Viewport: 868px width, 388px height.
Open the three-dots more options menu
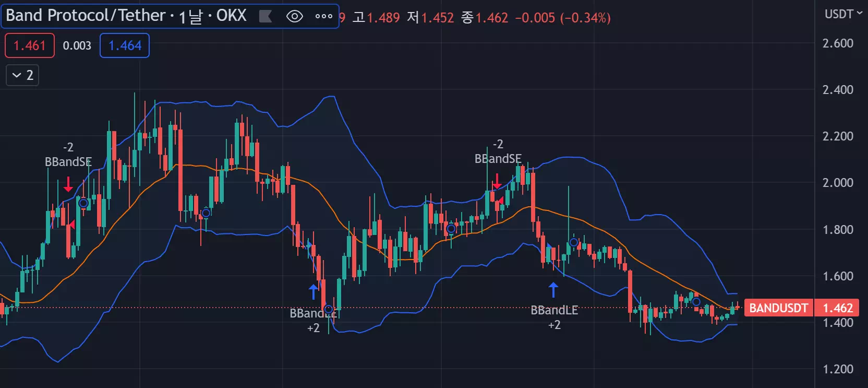pyautogui.click(x=324, y=16)
